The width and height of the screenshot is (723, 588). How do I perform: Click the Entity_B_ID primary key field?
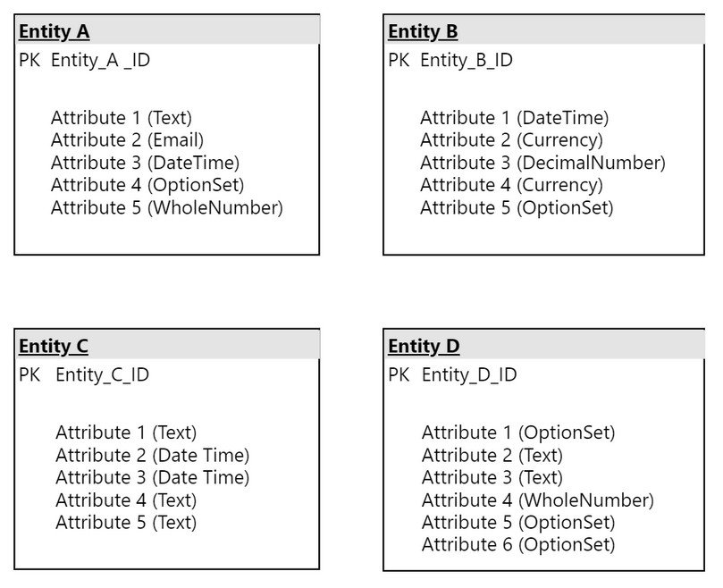coord(467,61)
